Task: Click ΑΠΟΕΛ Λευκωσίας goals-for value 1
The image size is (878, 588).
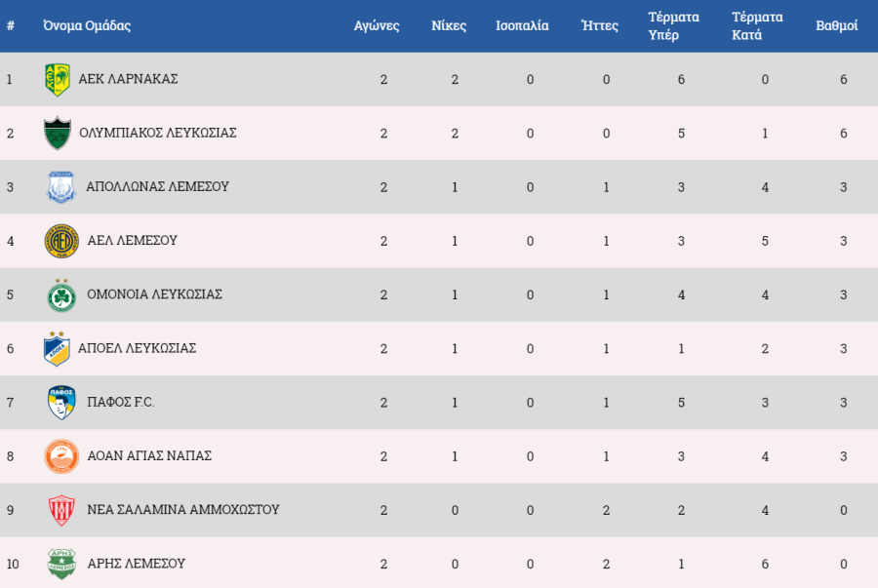Action: [681, 348]
